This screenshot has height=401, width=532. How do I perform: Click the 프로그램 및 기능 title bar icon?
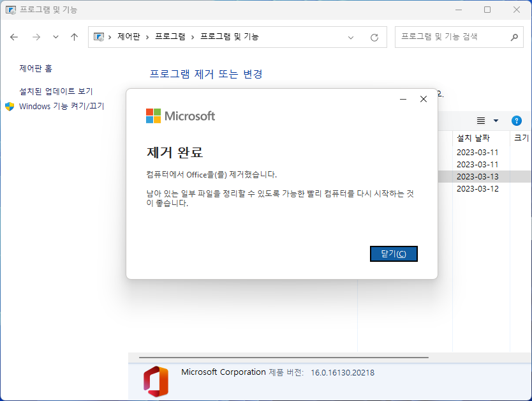pyautogui.click(x=10, y=10)
